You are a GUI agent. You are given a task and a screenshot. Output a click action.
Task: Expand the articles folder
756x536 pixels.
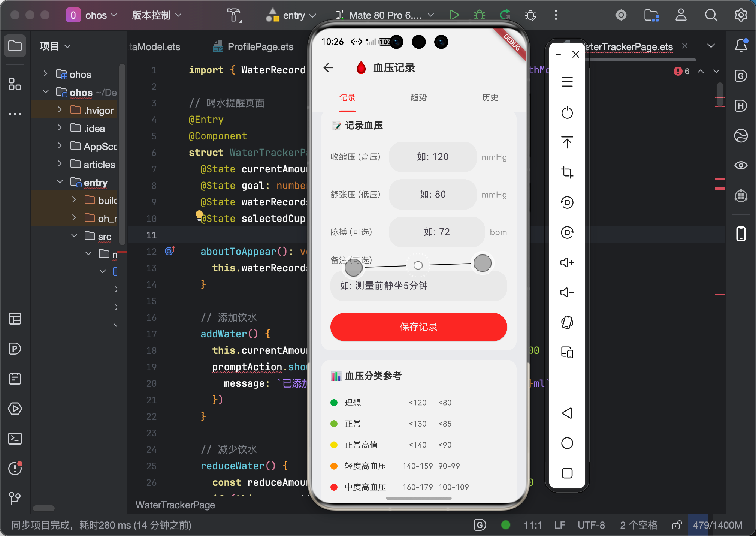click(x=60, y=163)
